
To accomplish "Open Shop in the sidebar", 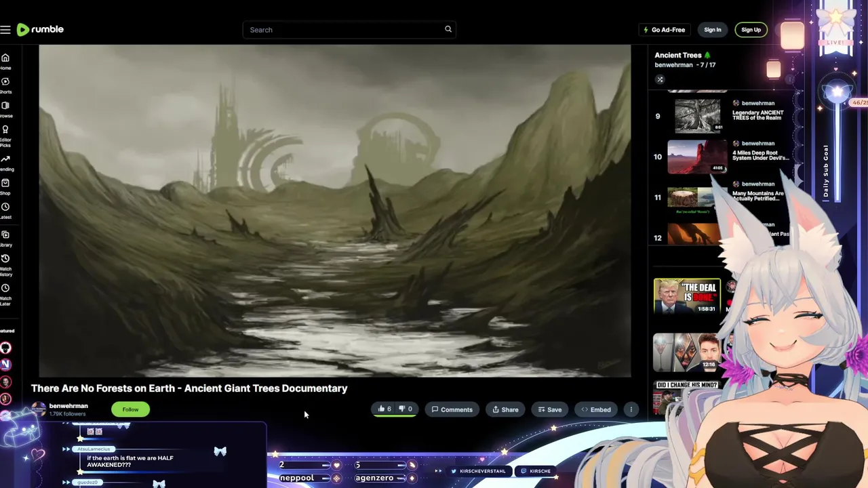I will click(5, 187).
